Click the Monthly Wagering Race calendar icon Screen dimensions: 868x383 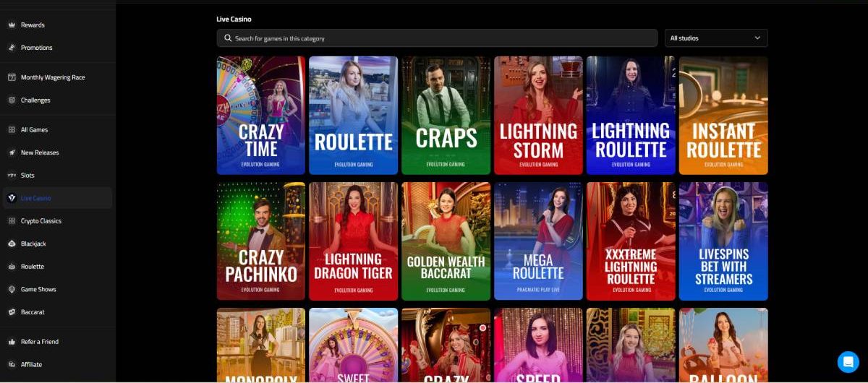coord(12,77)
